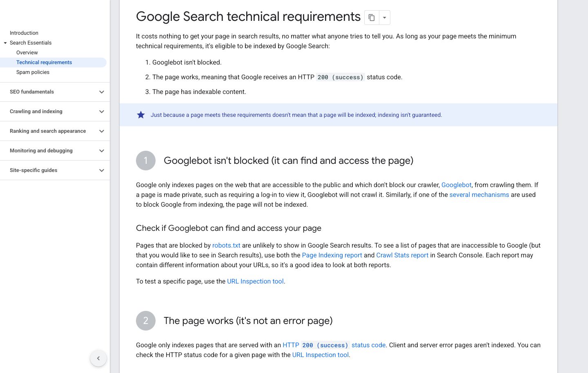Image resolution: width=588 pixels, height=373 pixels.
Task: Click the numbered circle 1 badge
Action: pos(146,161)
